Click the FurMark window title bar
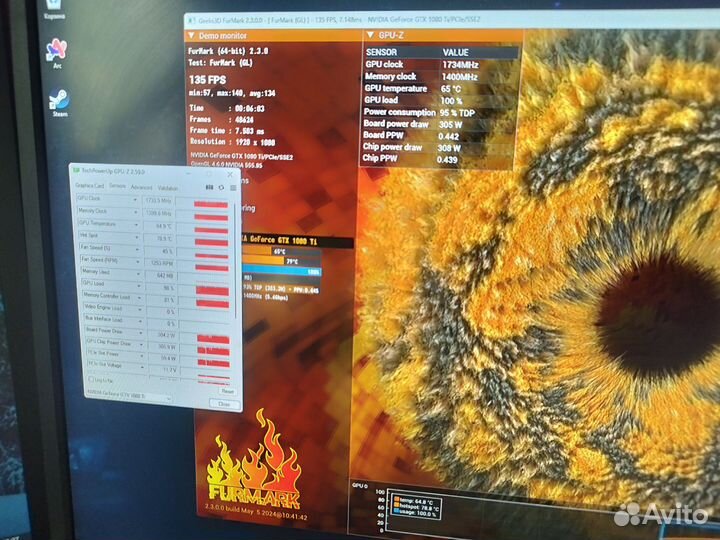The height and width of the screenshot is (540, 720). (x=452, y=20)
